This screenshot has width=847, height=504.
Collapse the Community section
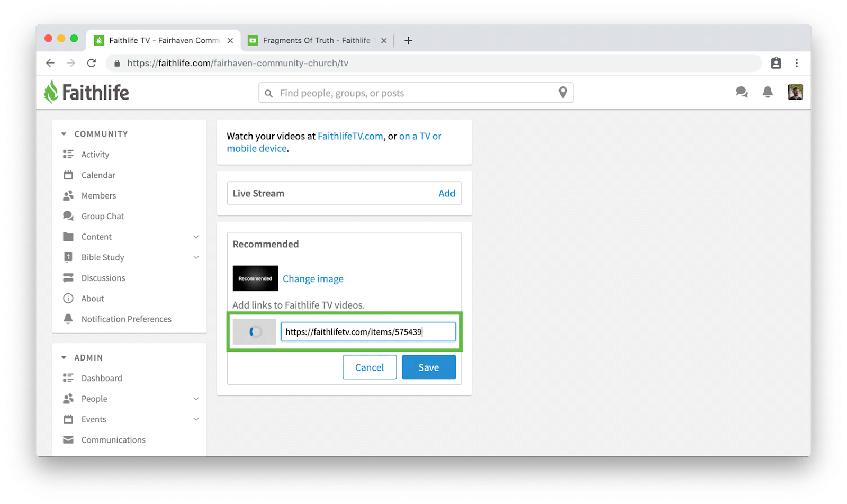coord(64,134)
